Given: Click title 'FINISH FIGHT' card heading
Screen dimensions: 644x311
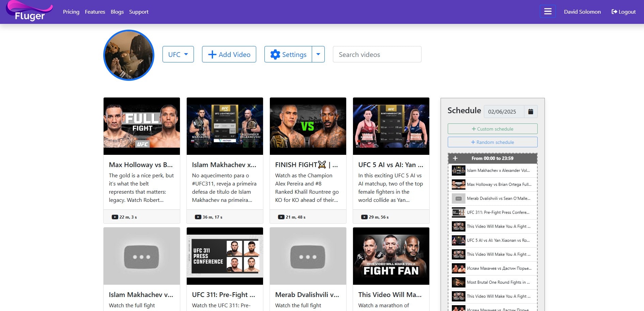Looking at the screenshot, I should pos(306,165).
